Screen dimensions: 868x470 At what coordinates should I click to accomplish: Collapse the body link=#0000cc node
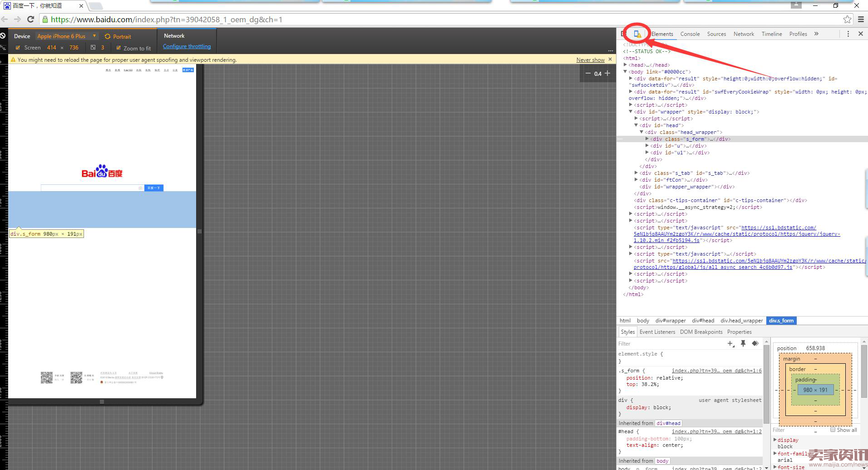[x=625, y=72]
